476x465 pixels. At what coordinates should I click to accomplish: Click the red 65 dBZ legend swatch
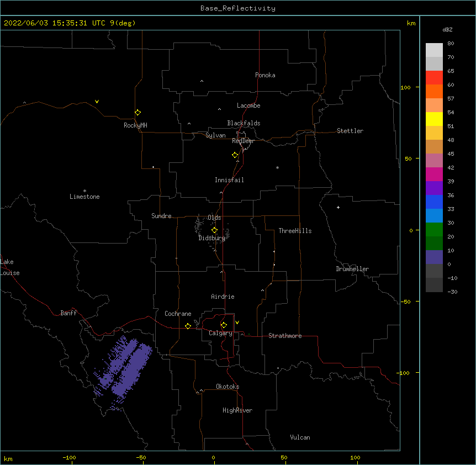(x=434, y=78)
